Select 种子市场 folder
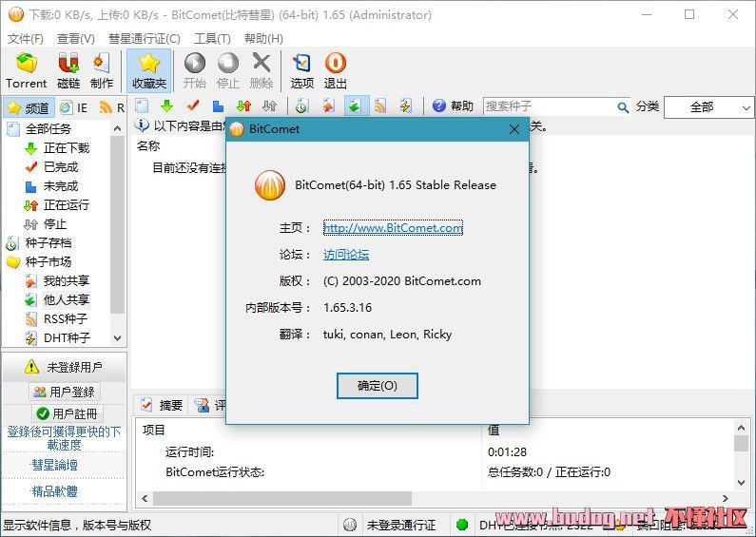The width and height of the screenshot is (756, 537). click(x=48, y=261)
